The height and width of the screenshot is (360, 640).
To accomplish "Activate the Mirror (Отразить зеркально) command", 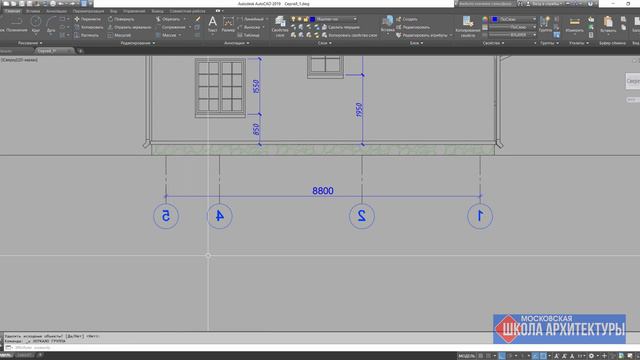I will click(129, 27).
